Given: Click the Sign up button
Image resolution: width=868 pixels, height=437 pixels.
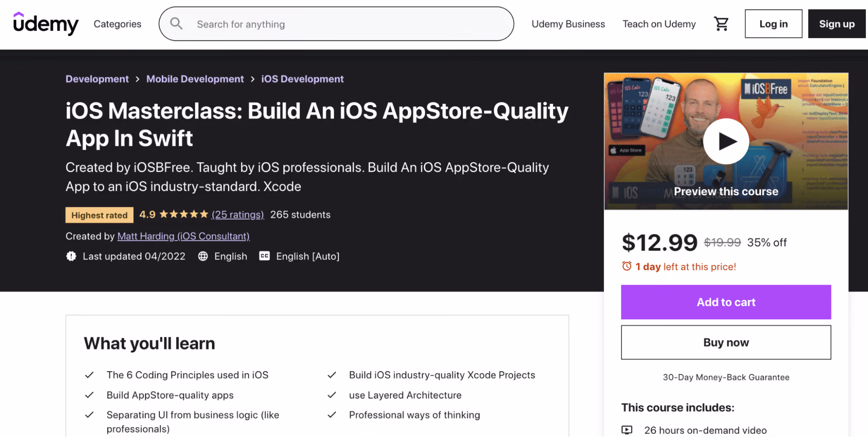Looking at the screenshot, I should click(837, 24).
